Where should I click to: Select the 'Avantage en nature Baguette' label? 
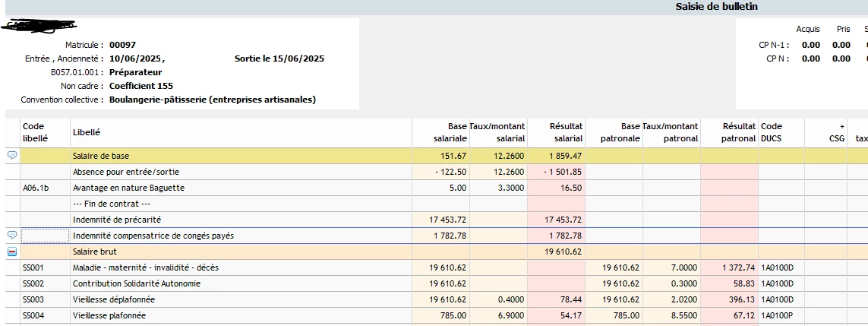tap(128, 188)
